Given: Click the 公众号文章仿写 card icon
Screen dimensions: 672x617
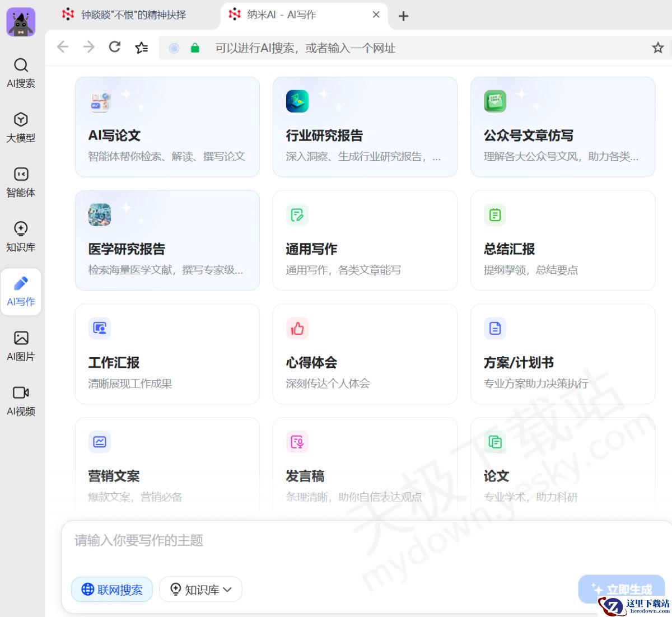Looking at the screenshot, I should (495, 101).
